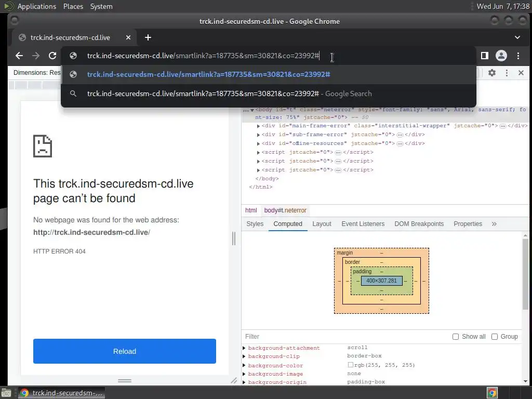
Task: Click the Chrome taskbar window button
Action: click(x=61, y=393)
